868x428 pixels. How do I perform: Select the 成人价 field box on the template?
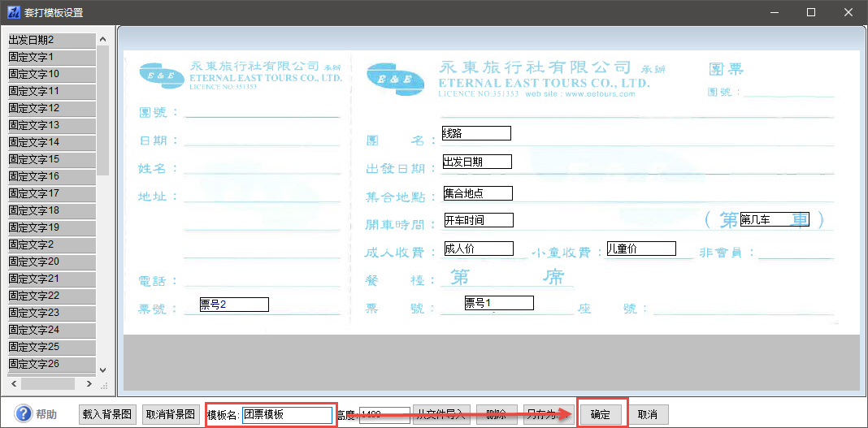pyautogui.click(x=479, y=249)
